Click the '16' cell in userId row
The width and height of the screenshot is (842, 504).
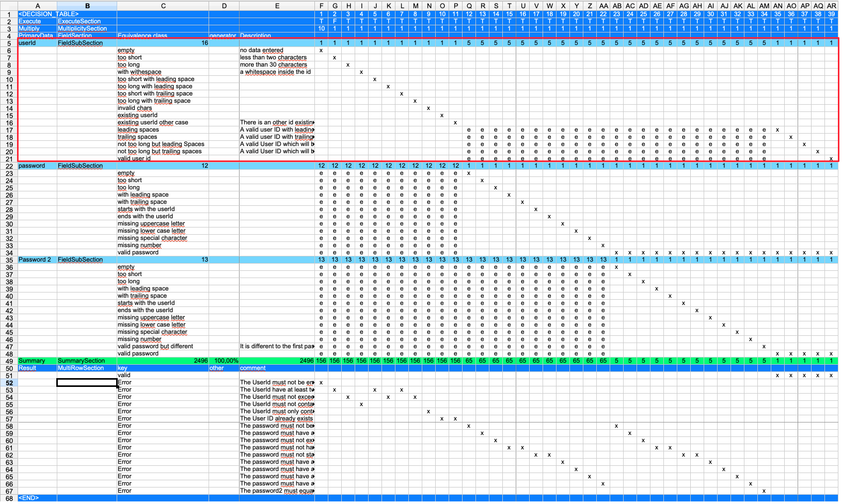pyautogui.click(x=163, y=43)
